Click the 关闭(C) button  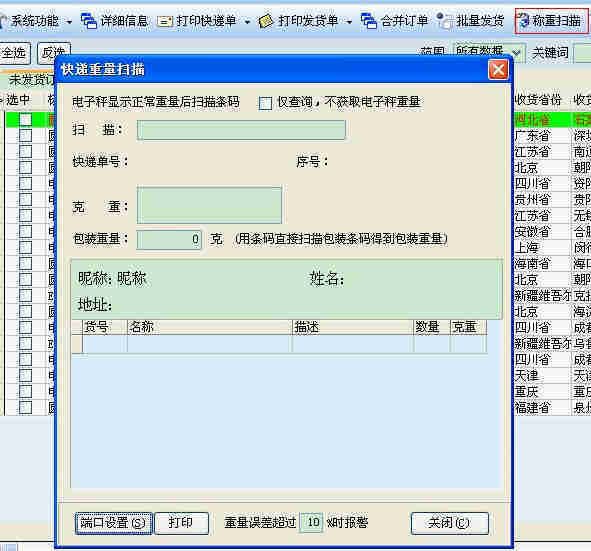tap(450, 523)
